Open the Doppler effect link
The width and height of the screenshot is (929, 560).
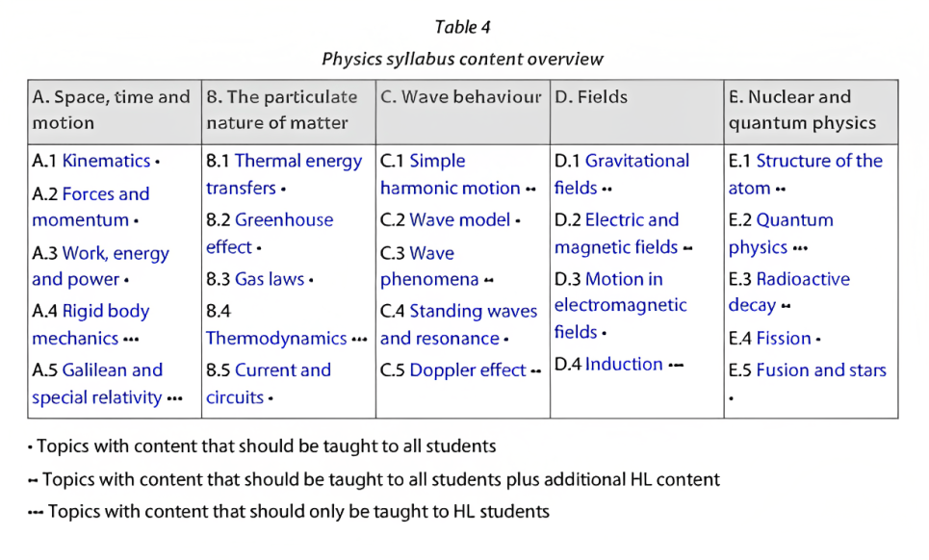point(468,370)
